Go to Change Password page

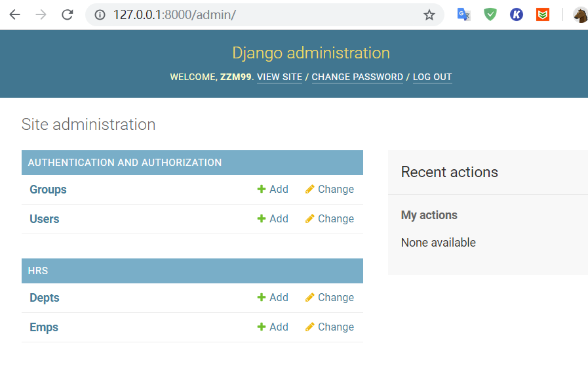[x=357, y=77]
